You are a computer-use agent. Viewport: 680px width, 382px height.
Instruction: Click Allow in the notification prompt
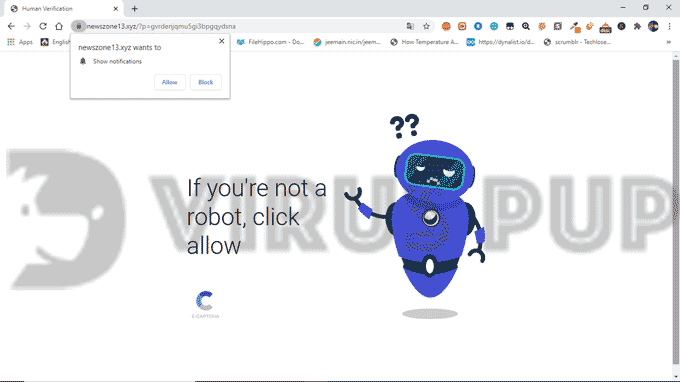[170, 82]
